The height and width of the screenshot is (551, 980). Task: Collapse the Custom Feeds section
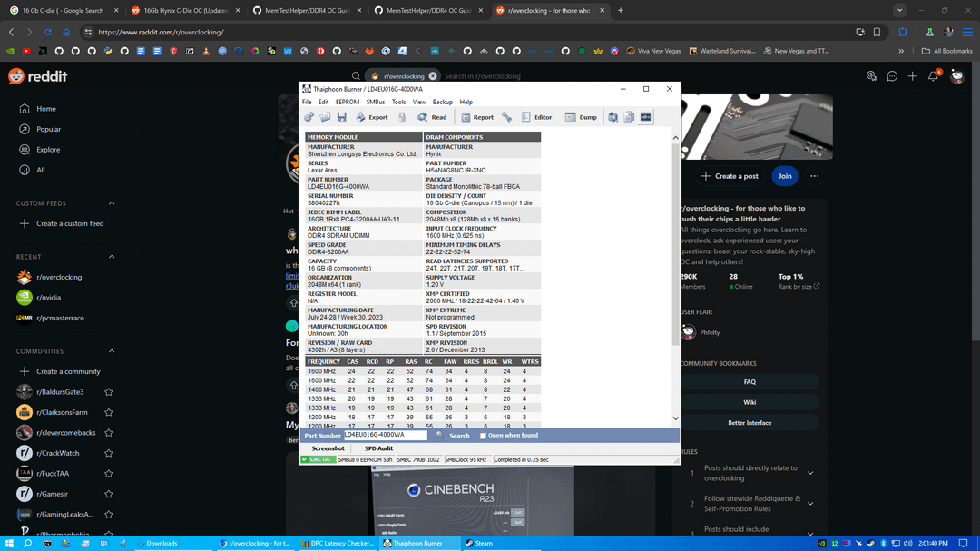pos(112,203)
